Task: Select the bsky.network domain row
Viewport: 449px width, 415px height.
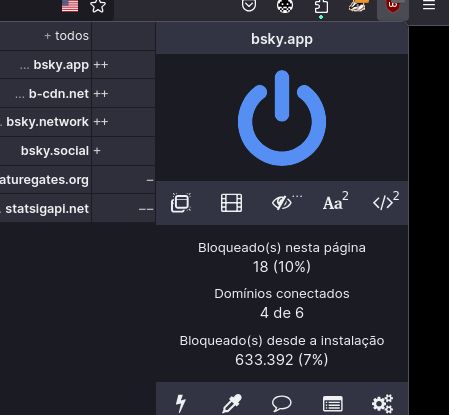Action: tap(46, 122)
